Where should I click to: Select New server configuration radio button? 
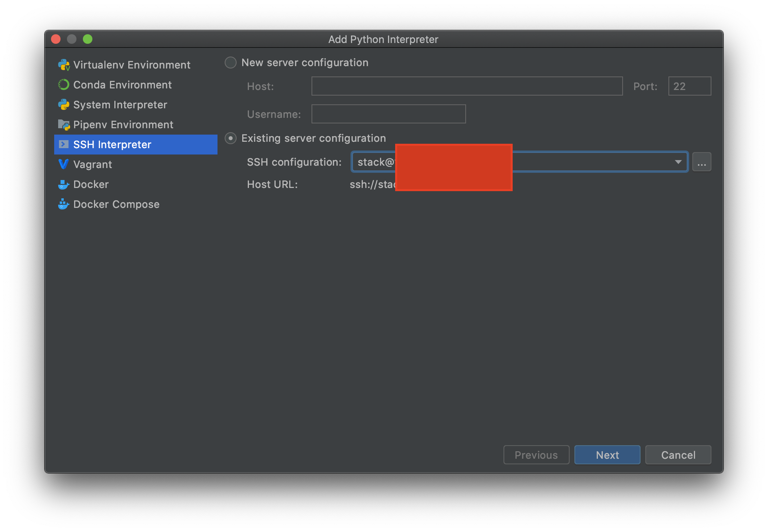coord(231,63)
